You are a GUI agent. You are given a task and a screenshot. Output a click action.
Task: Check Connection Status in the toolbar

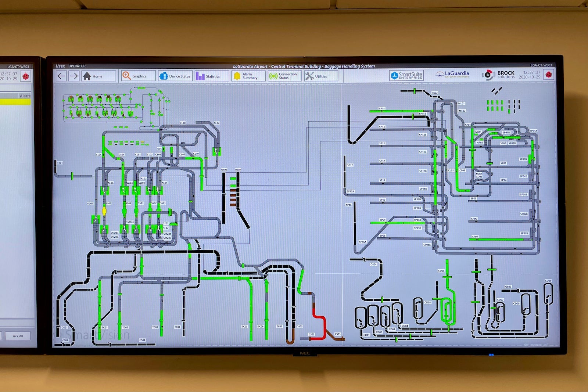point(284,76)
